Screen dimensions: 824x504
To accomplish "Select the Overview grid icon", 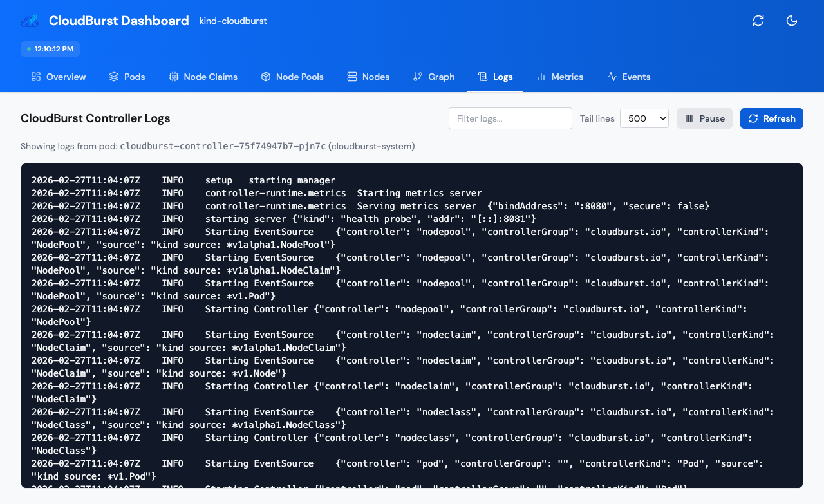I will click(34, 77).
